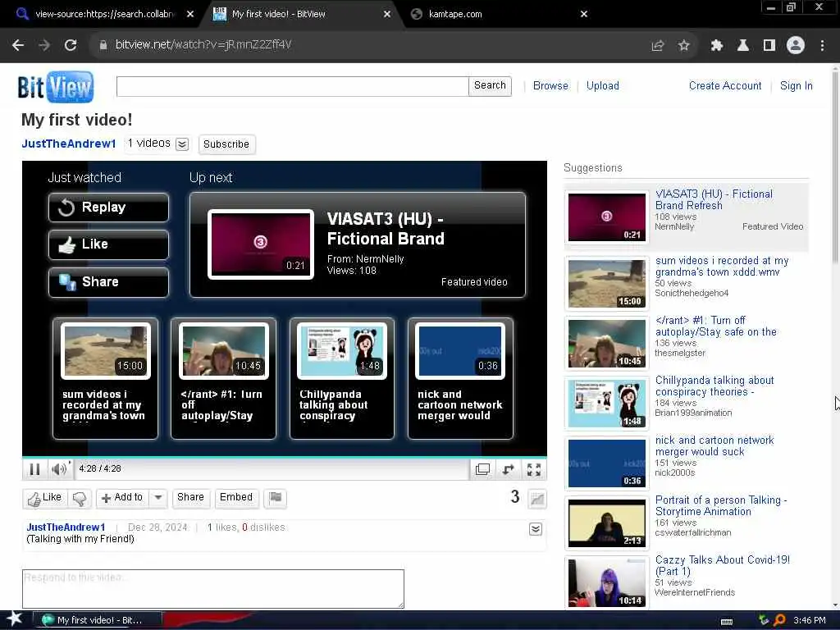Click the page vertical scrollbar
This screenshot has height=630, width=840.
click(835, 166)
